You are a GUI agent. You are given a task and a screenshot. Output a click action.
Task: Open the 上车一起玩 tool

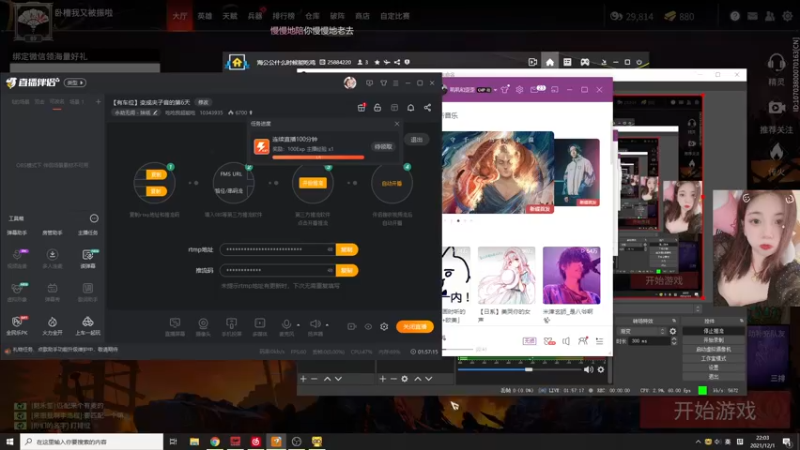(88, 326)
